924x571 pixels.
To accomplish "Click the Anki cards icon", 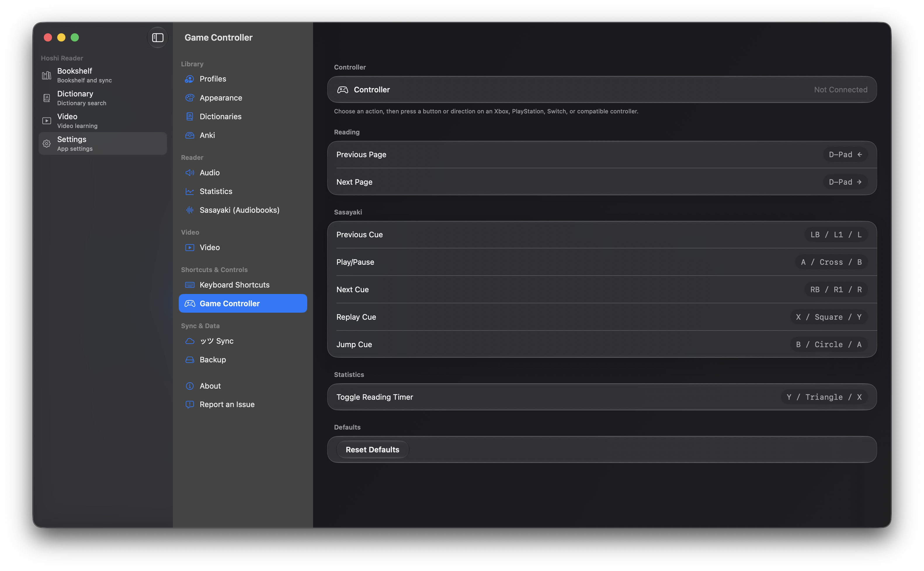I will coord(190,135).
